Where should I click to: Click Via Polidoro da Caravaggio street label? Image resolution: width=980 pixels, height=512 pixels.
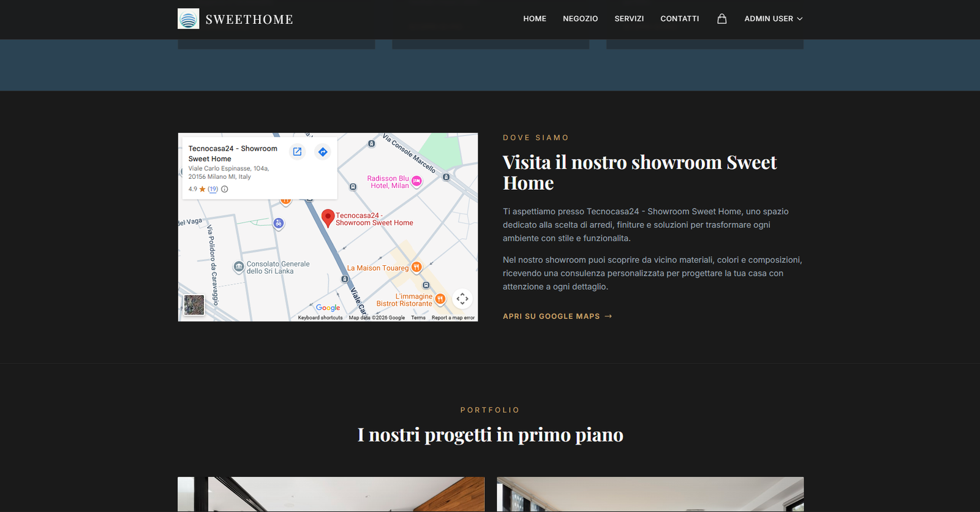(x=213, y=265)
